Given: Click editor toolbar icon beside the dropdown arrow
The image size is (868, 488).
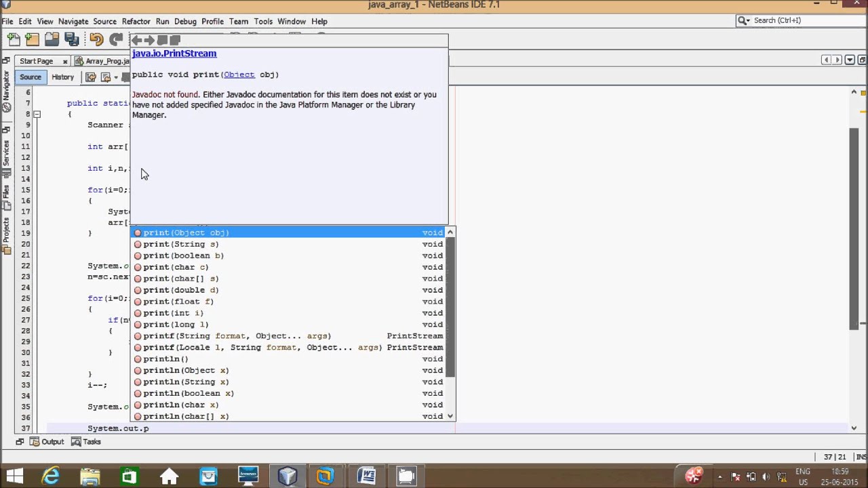Looking at the screenshot, I should [x=106, y=77].
